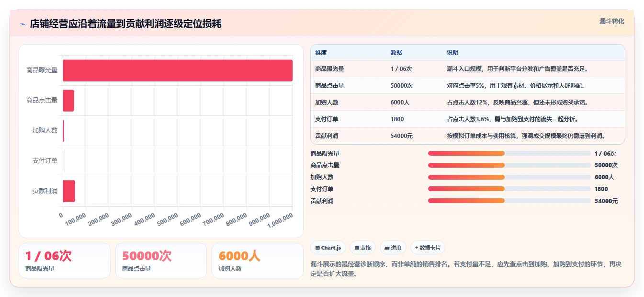Image resolution: width=644 pixels, height=297 pixels.
Task: Click the 数据 column header
Action: (x=414, y=52)
